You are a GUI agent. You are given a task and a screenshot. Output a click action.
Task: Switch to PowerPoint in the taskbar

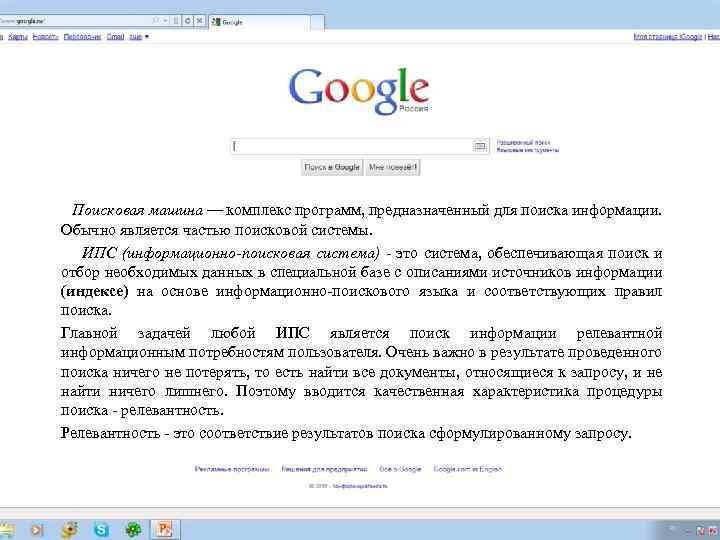click(x=164, y=530)
